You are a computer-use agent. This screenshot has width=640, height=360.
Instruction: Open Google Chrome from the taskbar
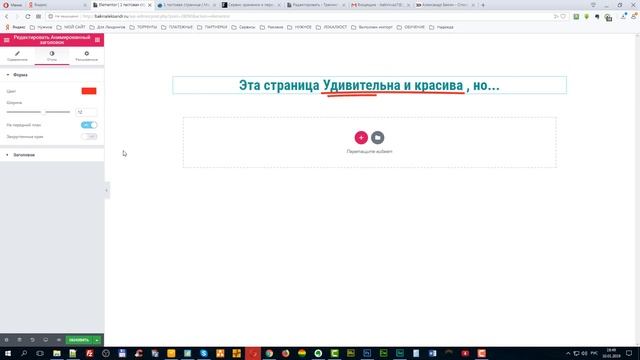[269, 353]
